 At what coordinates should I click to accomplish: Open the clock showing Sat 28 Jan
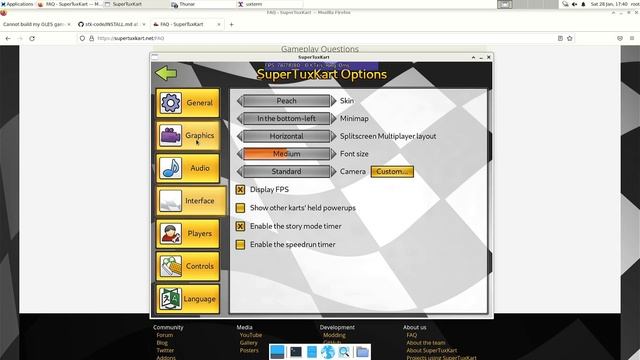608,4
